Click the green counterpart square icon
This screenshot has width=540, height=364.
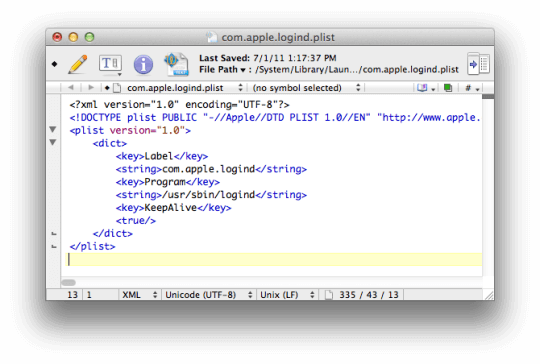(448, 88)
